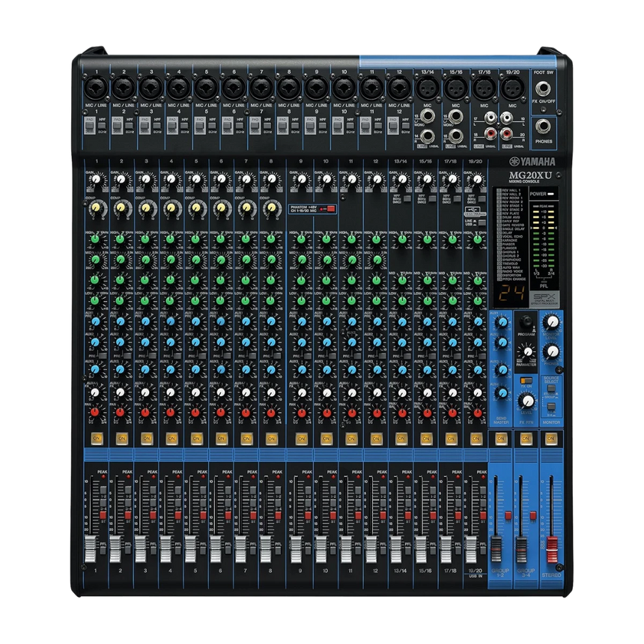The width and height of the screenshot is (644, 644).
Task: Click the channel 1 MIC/LINE combo input jack
Action: 97,88
